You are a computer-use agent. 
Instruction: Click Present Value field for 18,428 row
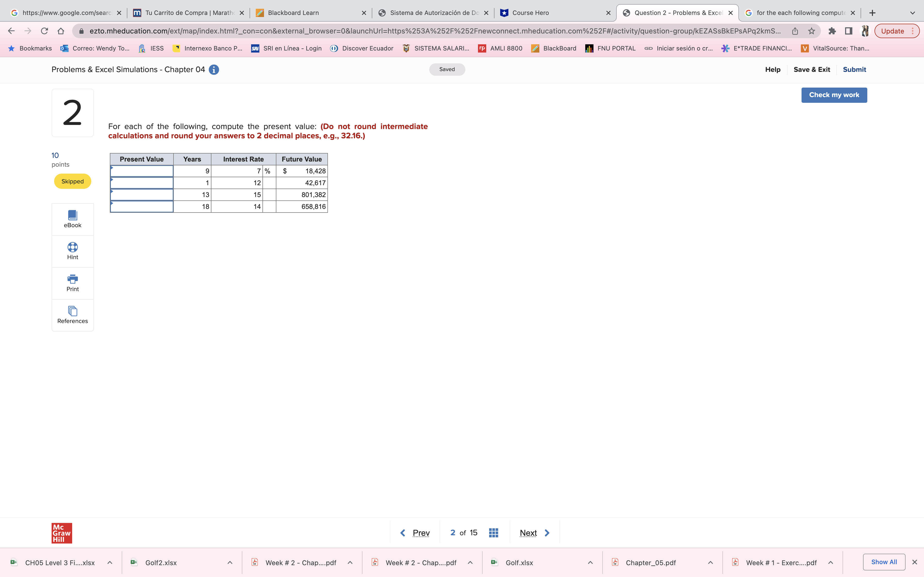[142, 171]
